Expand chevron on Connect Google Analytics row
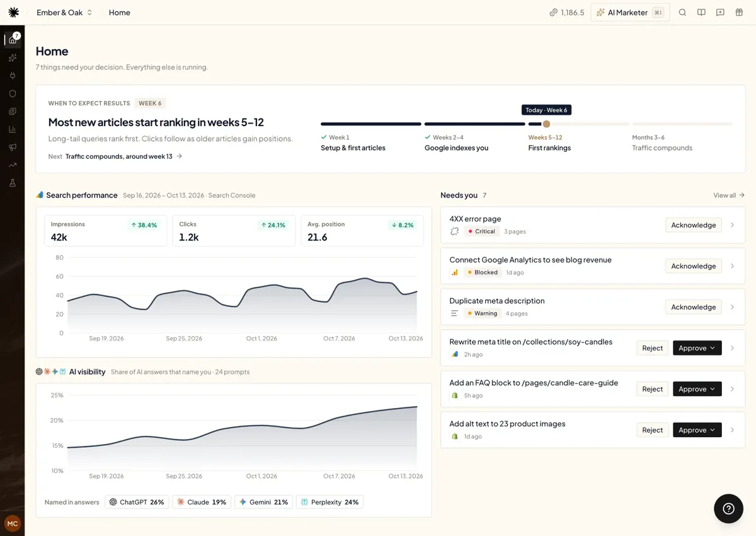756x536 pixels. pyautogui.click(x=732, y=266)
